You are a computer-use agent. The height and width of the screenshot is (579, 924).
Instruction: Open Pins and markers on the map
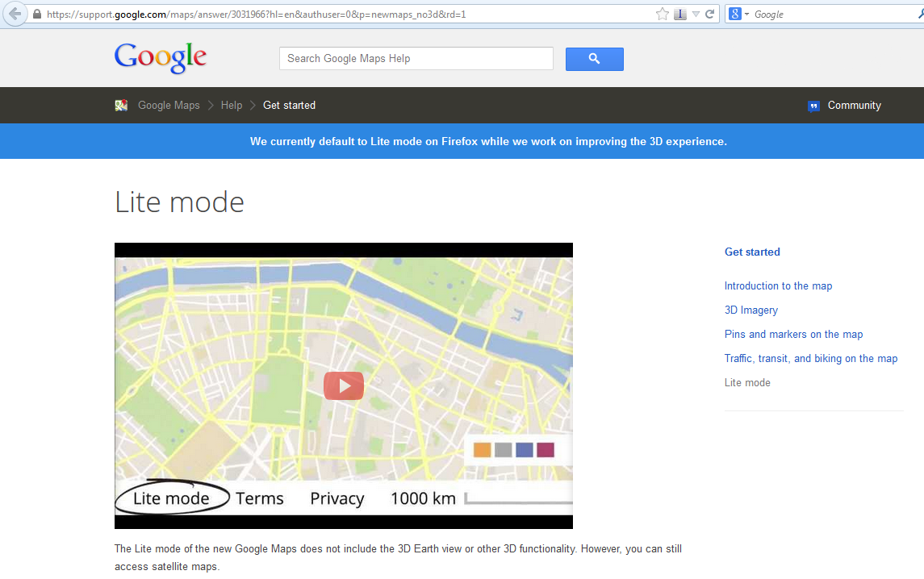pos(794,335)
